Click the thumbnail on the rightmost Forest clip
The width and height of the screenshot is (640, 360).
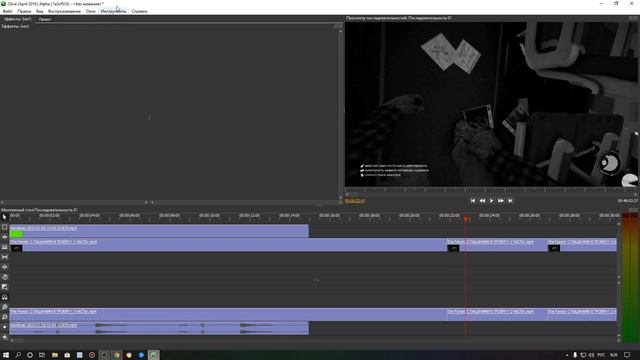pyautogui.click(x=554, y=248)
